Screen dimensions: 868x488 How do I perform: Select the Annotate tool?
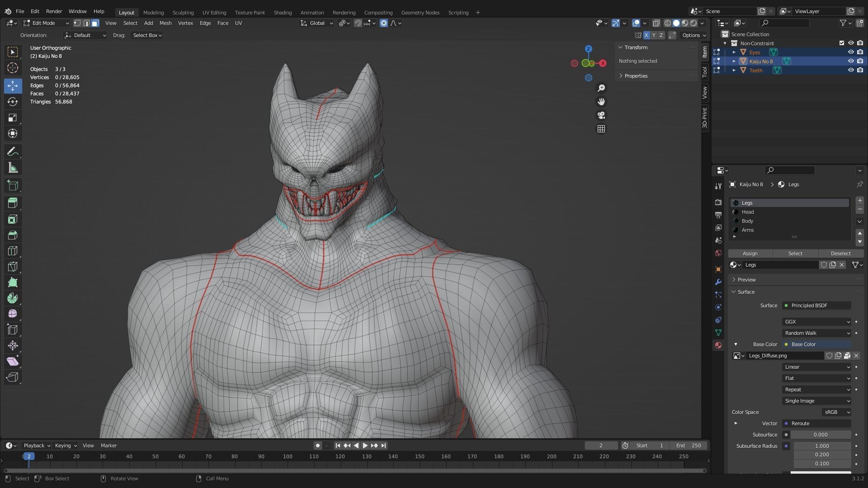point(13,152)
